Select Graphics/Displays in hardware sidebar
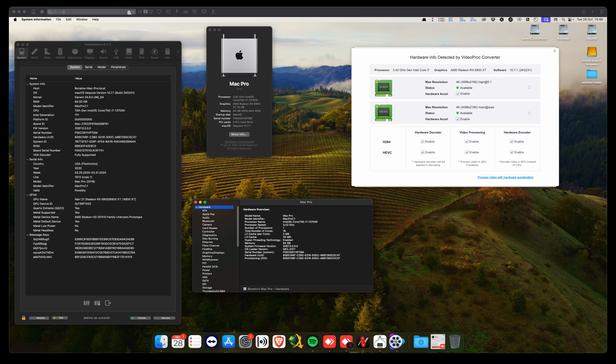 [213, 253]
